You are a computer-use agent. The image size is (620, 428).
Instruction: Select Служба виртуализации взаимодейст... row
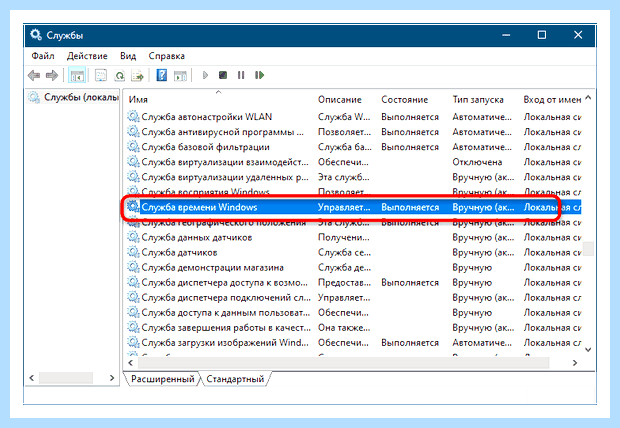[353, 162]
